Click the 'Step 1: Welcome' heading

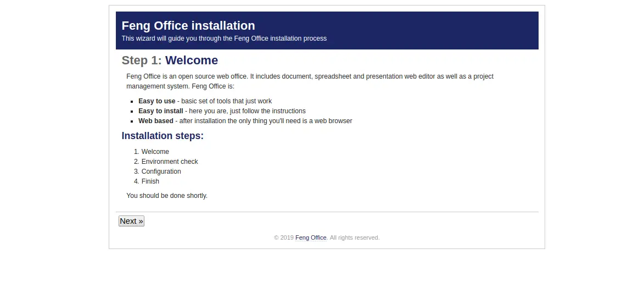[x=170, y=60]
